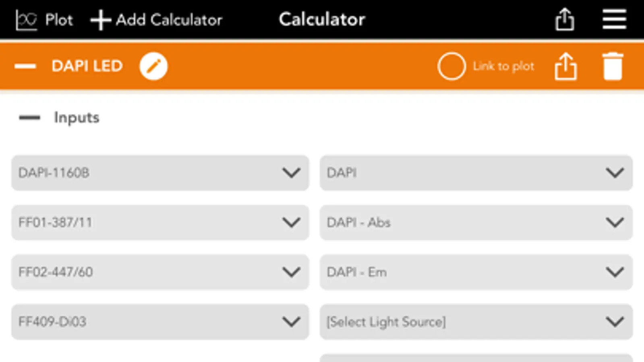Enable the Link to plot radio button
644x362 pixels.
(451, 66)
